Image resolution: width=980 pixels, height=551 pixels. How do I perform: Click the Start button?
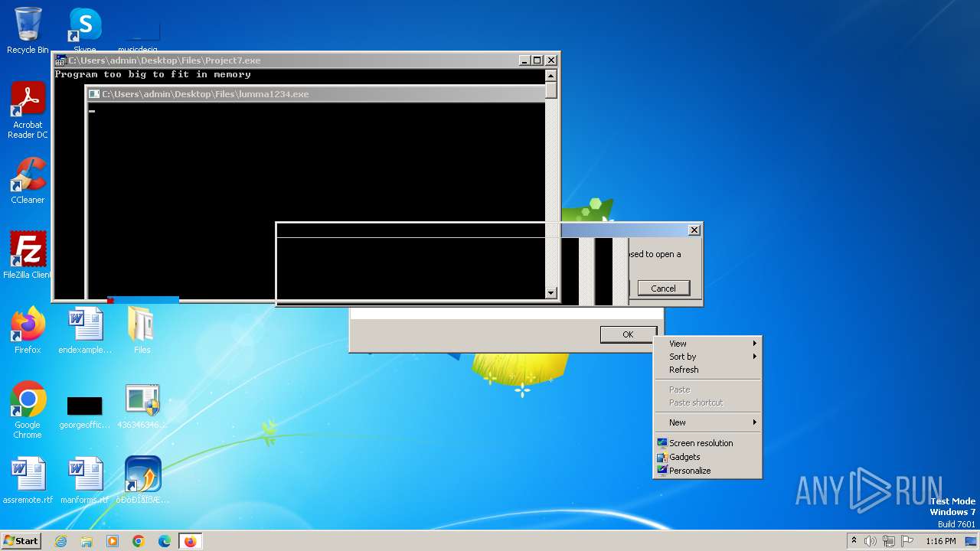(21, 541)
